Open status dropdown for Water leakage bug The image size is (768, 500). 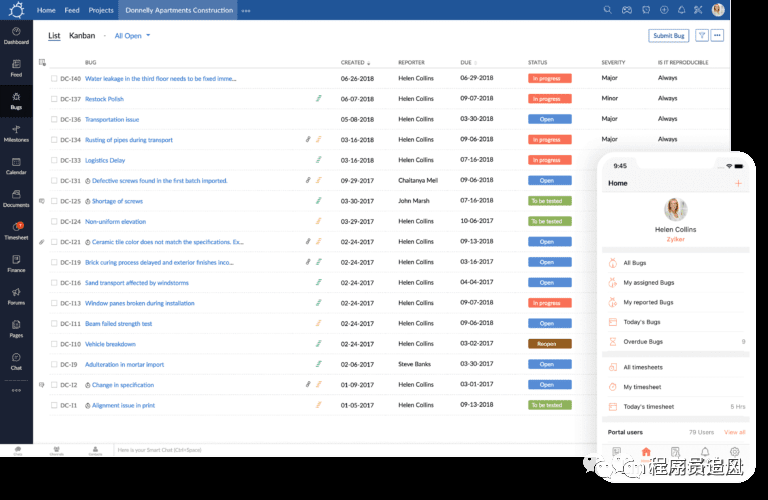550,78
